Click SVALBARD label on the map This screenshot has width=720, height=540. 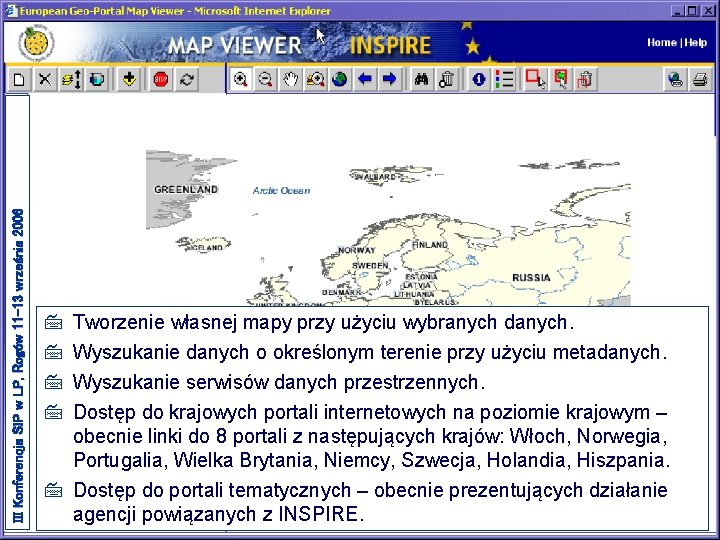[x=375, y=177]
